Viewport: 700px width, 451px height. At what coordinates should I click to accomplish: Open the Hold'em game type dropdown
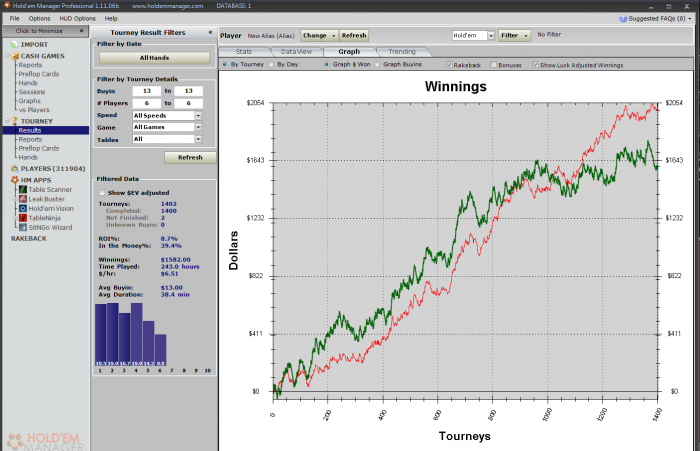click(x=491, y=35)
